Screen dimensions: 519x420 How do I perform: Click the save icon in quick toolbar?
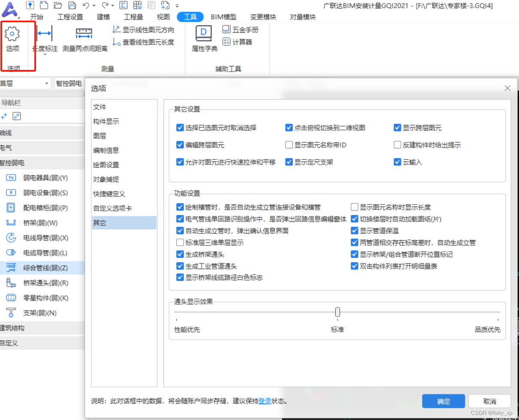72,5
